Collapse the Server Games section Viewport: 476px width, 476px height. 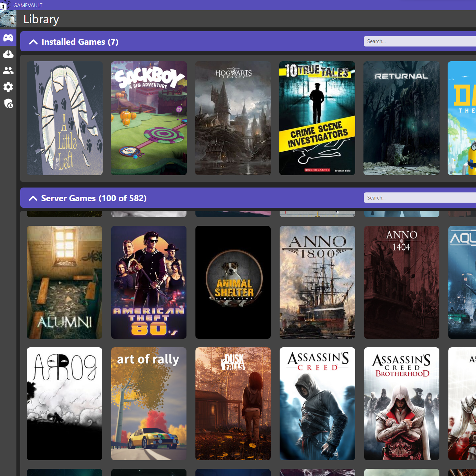pos(33,198)
